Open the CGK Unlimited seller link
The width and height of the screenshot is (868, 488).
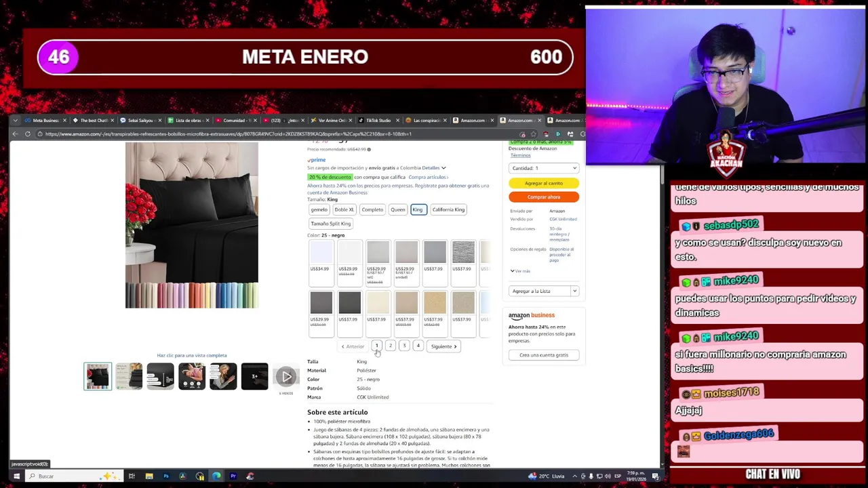tap(563, 220)
